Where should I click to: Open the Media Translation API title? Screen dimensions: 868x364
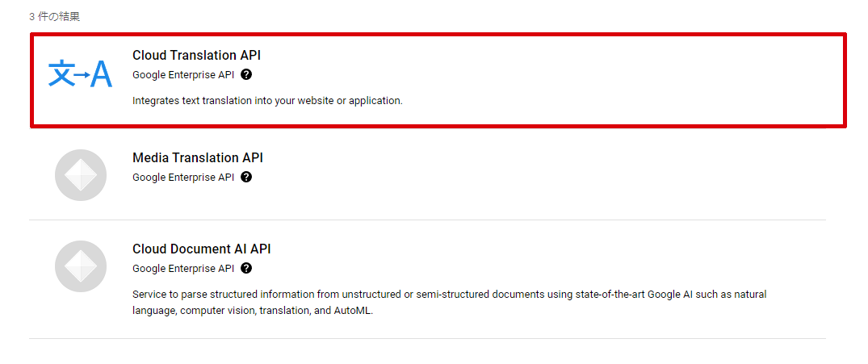point(198,157)
